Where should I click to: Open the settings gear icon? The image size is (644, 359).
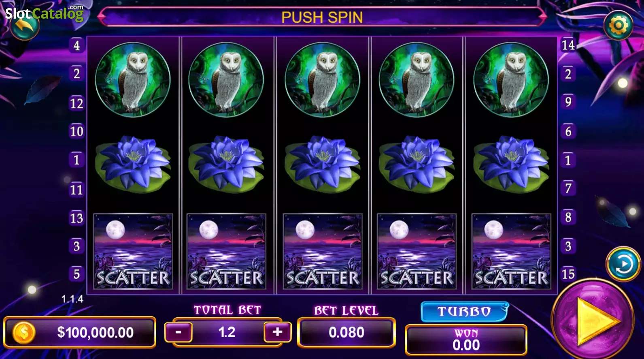pyautogui.click(x=618, y=26)
